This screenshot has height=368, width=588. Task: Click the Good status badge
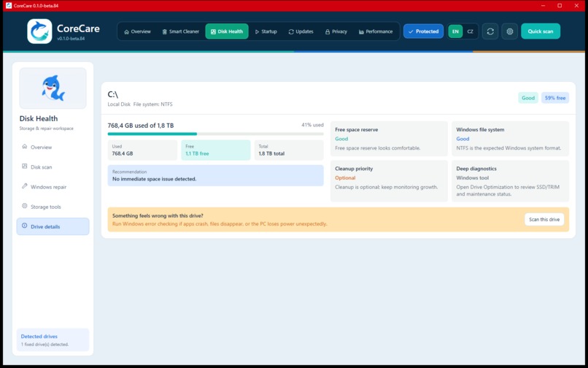[x=528, y=98]
